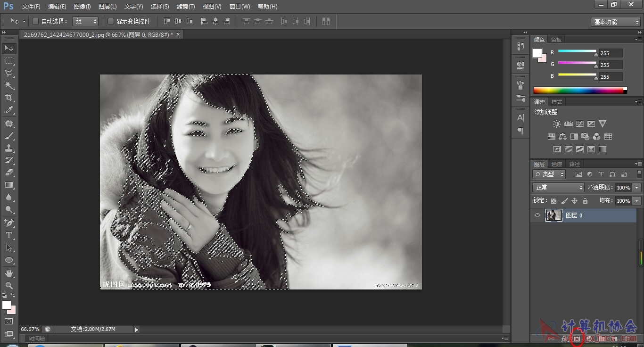Select the Gradient tool
Viewport: 644px width, 347px height.
[x=9, y=185]
